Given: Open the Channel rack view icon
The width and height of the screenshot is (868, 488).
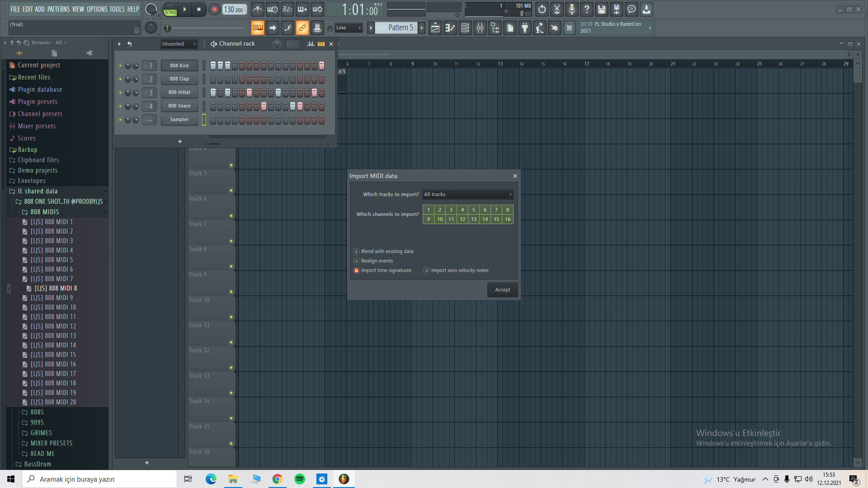Looking at the screenshot, I should [465, 28].
